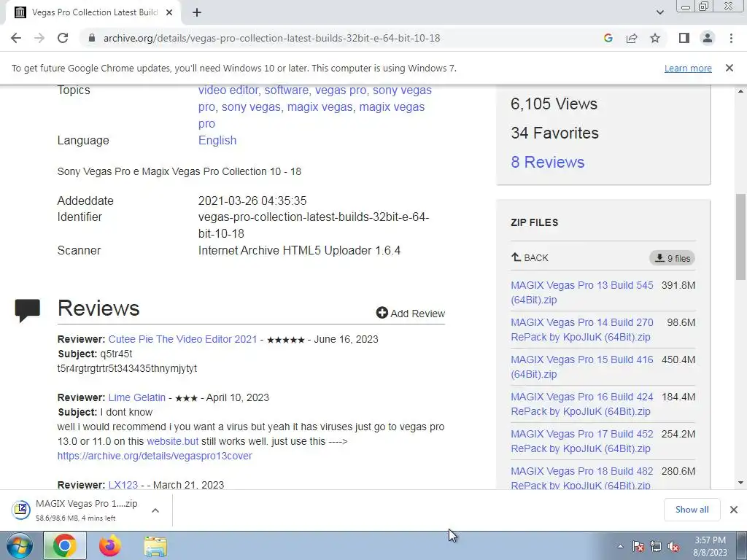The image size is (747, 560).
Task: Open Chrome profile avatar
Action: (708, 38)
